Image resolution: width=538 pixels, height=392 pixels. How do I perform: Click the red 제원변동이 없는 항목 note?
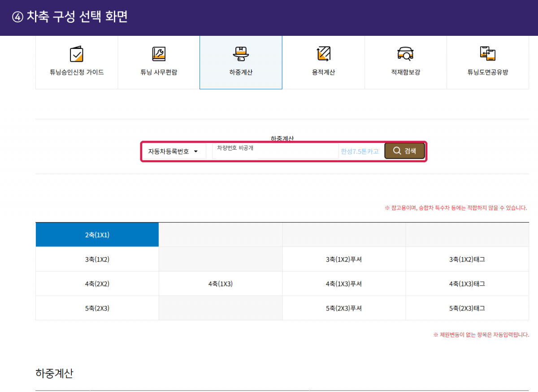[x=481, y=335]
